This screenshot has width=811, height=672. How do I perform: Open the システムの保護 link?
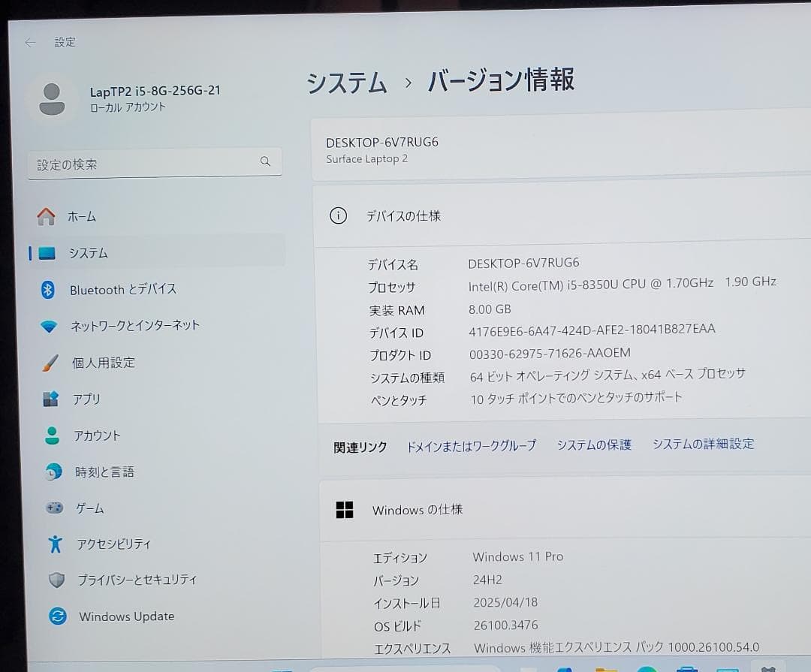tap(592, 444)
